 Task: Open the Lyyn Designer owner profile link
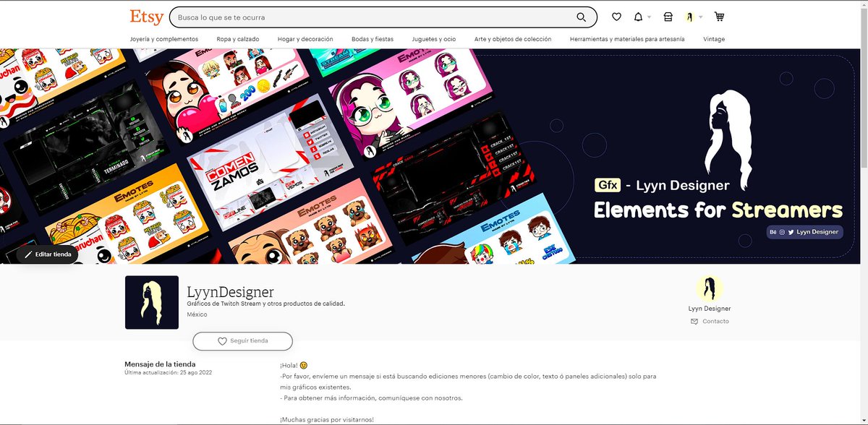click(710, 309)
